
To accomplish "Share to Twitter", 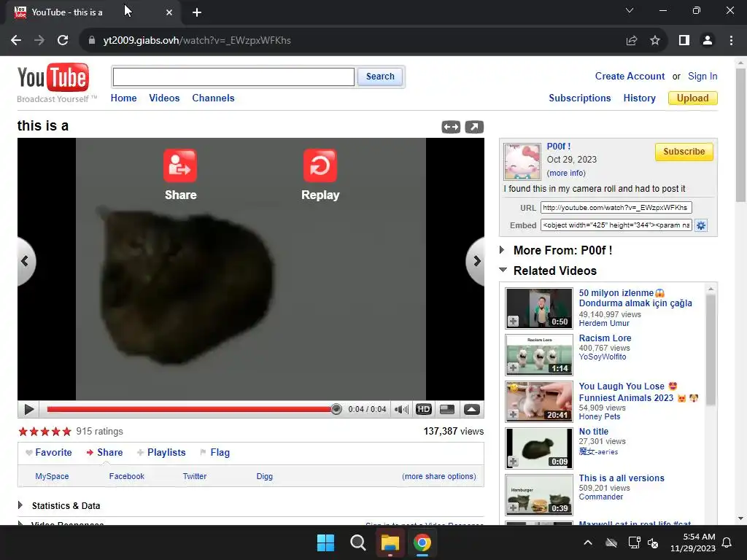I will click(x=195, y=476).
